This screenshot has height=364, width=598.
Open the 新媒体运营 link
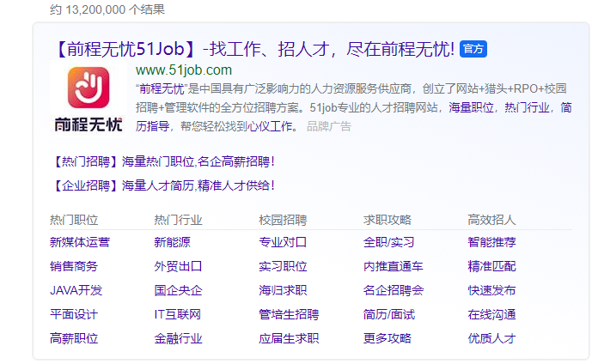click(80, 242)
